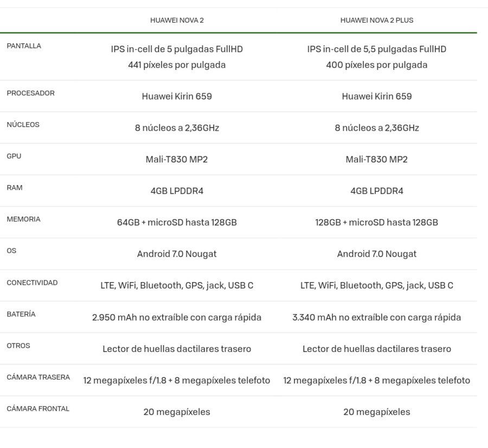This screenshot has width=488, height=448.
Task: Select the CÁMARA FRONTAL row label
Action: (x=38, y=408)
